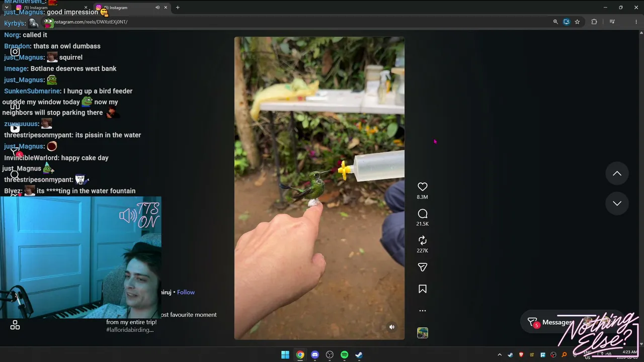The height and width of the screenshot is (362, 644).
Task: Share the reel using the paper plane icon
Action: (x=423, y=267)
